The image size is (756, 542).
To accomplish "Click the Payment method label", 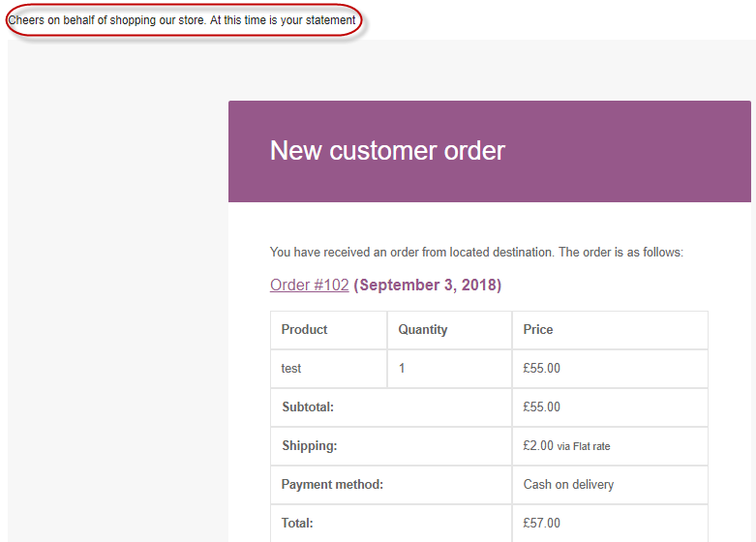I will click(x=332, y=484).
